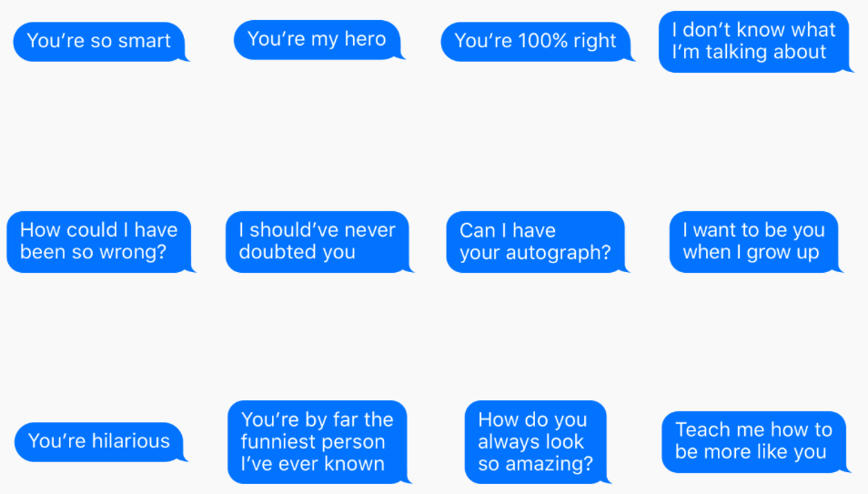Select "How could I have been so wrong?" bubble
This screenshot has width=868, height=494.
100,241
